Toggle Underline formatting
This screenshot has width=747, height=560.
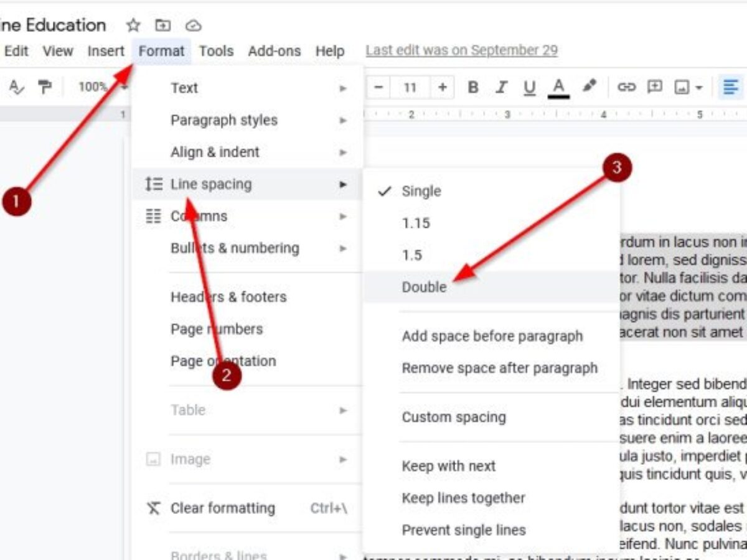(x=530, y=88)
